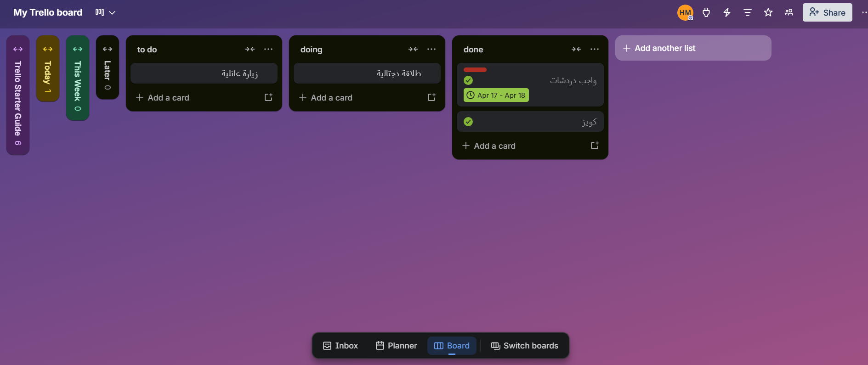Image resolution: width=868 pixels, height=365 pixels.
Task: Open the واجب دردشات card
Action: point(530,85)
